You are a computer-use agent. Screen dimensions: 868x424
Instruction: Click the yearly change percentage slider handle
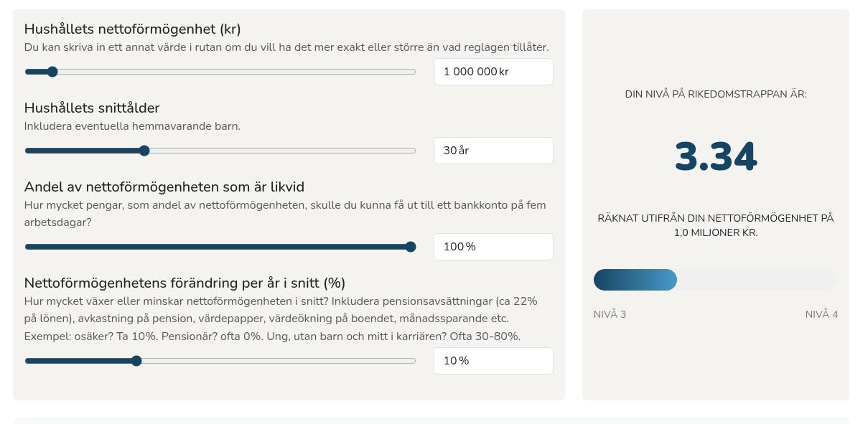click(x=136, y=361)
